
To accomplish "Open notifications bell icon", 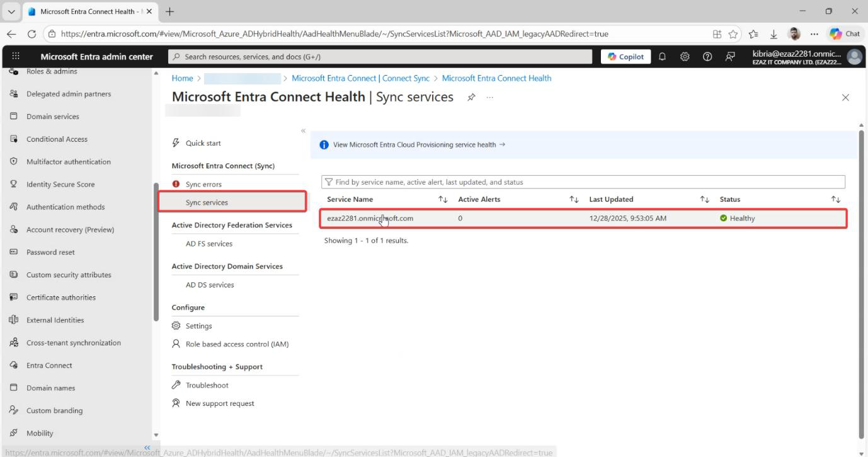I will coord(662,57).
